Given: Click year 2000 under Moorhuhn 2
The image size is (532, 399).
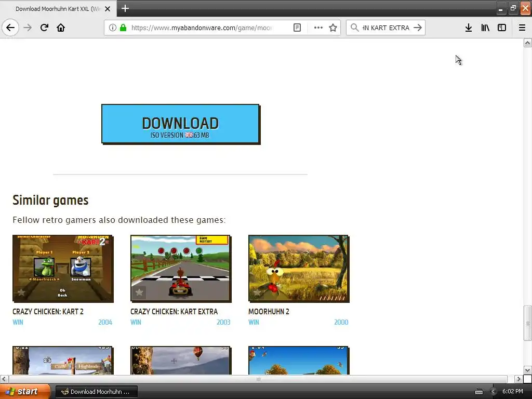Looking at the screenshot, I should (341, 322).
